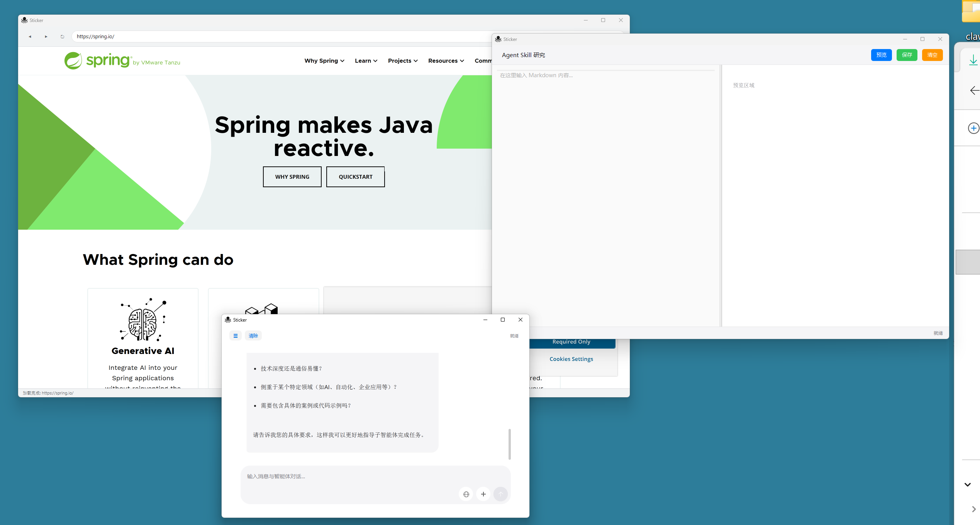Image resolution: width=980 pixels, height=525 pixels.
Task: Open the Projects dropdown menu
Action: [x=402, y=61]
